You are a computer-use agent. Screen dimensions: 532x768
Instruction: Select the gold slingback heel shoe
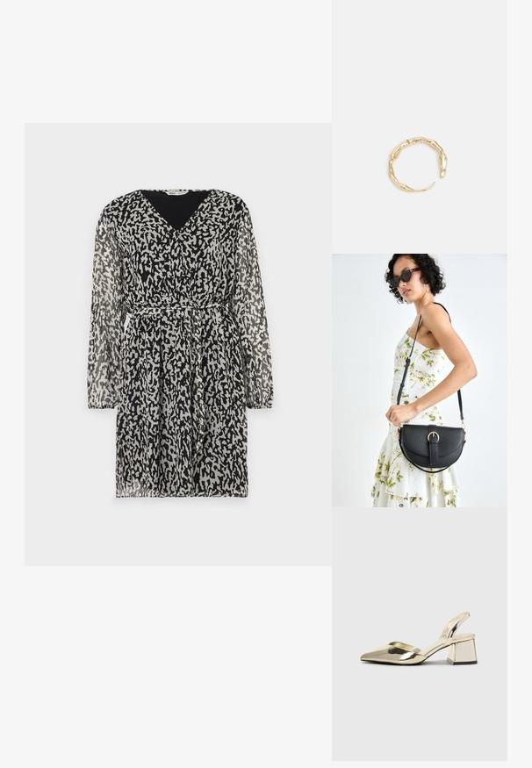(419, 638)
